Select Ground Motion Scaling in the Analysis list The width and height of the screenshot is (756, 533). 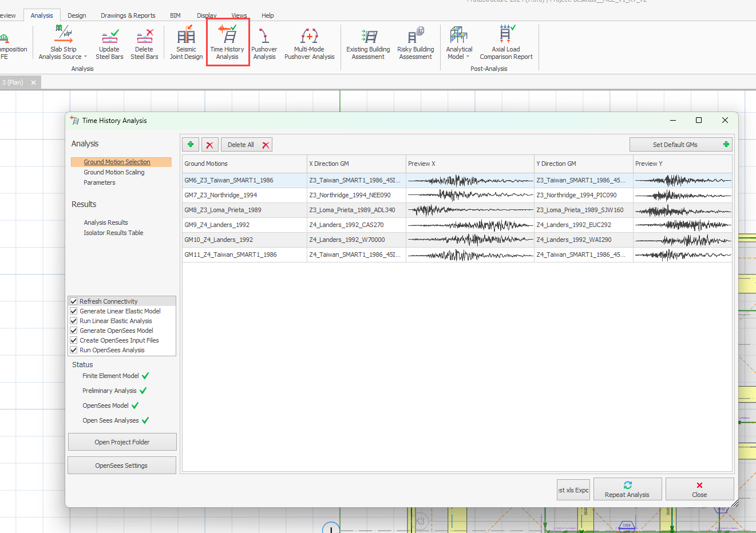pos(114,172)
